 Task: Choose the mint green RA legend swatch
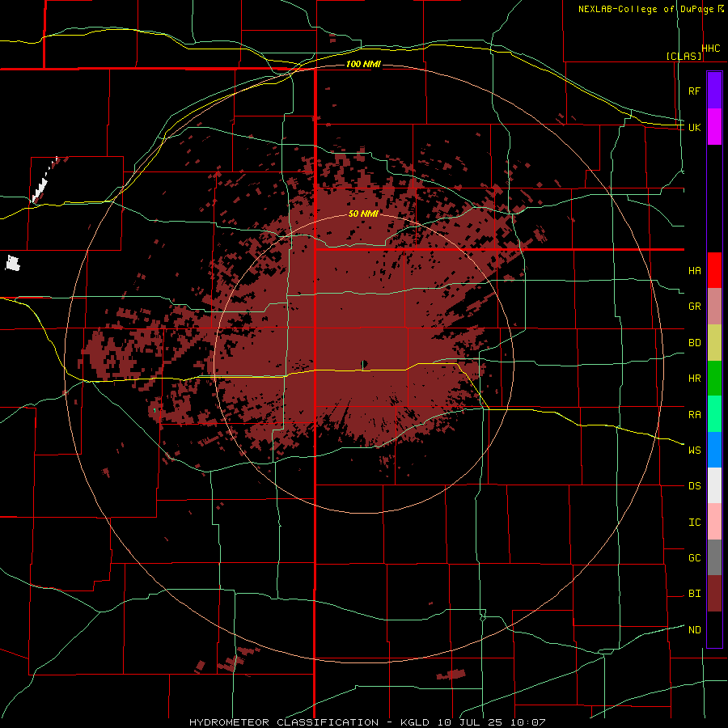(714, 414)
